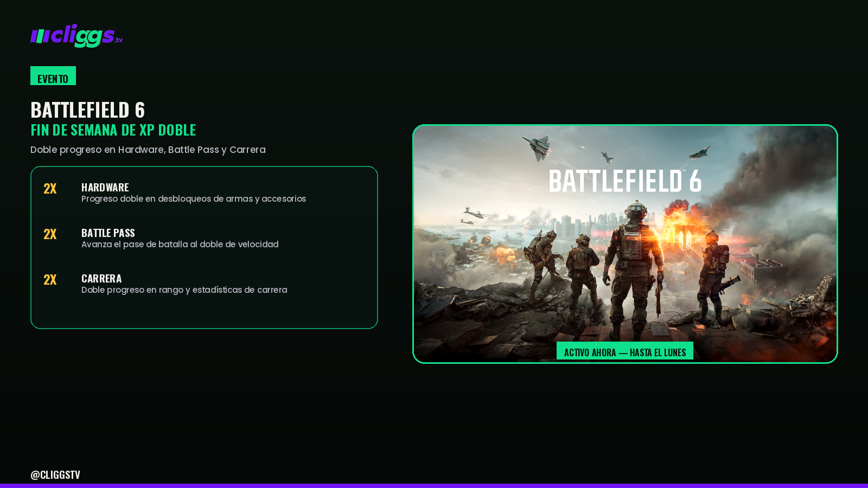Click the HARDWARE heading

click(105, 187)
